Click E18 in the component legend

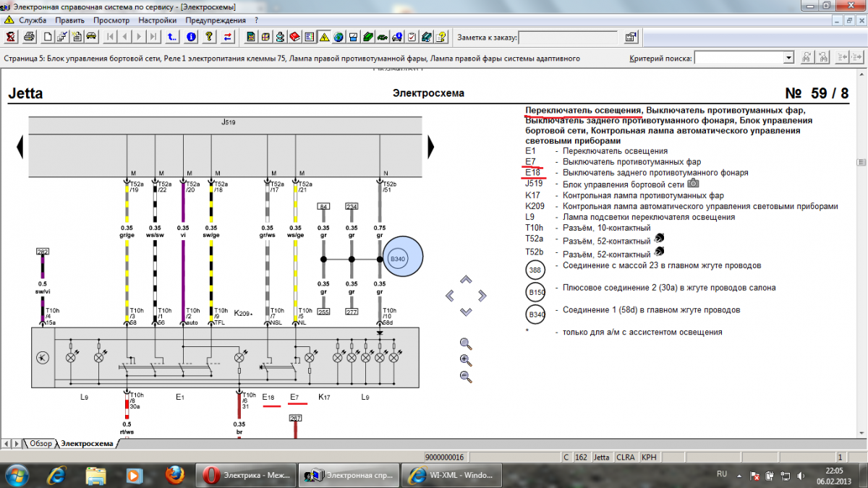tap(533, 173)
